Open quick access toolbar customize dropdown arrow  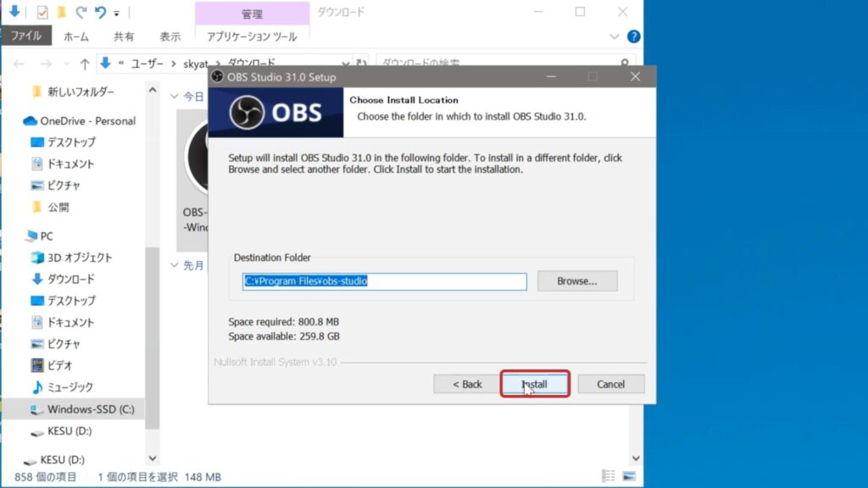[x=117, y=14]
